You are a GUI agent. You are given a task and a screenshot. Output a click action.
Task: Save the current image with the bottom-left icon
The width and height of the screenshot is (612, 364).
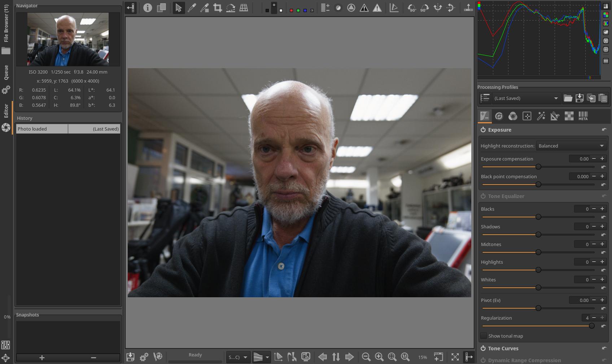pyautogui.click(x=130, y=357)
